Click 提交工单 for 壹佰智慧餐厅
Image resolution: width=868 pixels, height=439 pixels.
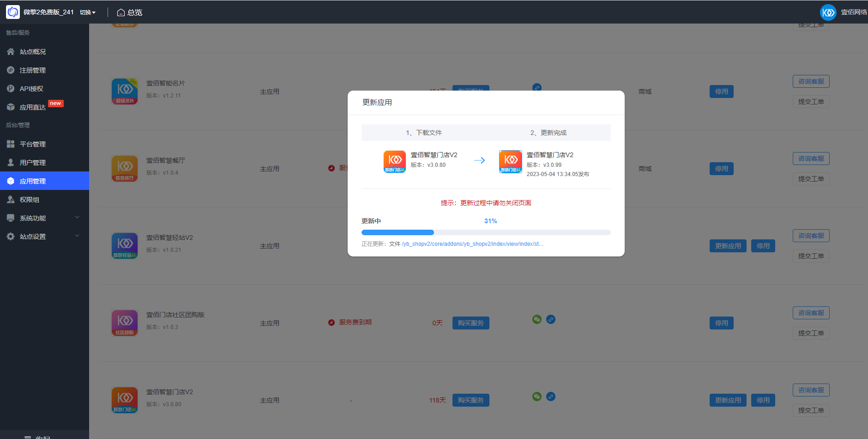[x=811, y=179]
